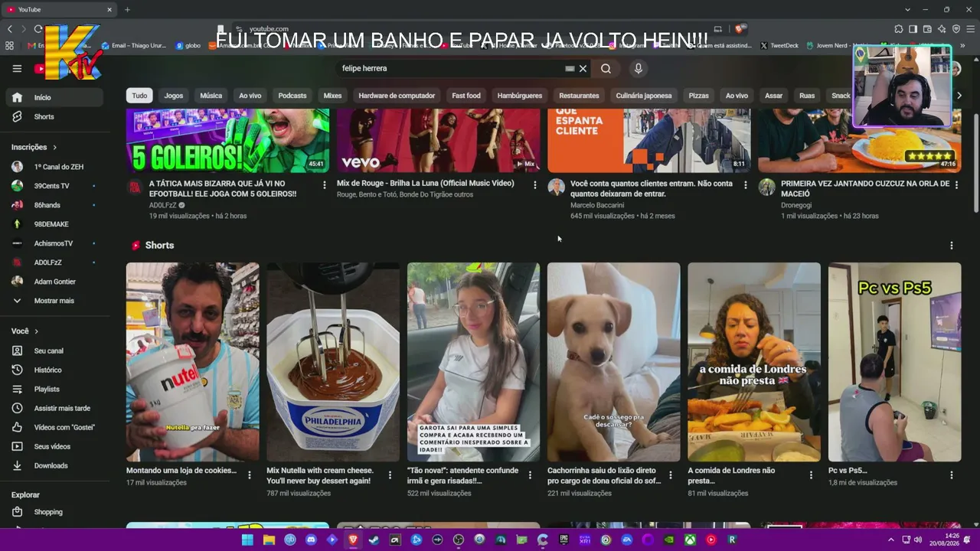Open Playlists in the sidebar
The image size is (980, 551).
54,389
